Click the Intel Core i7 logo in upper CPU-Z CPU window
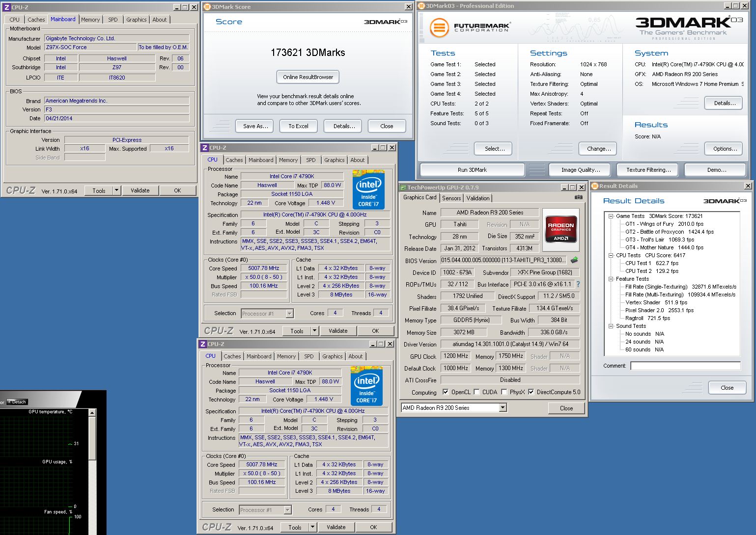The image size is (756, 535). [368, 189]
